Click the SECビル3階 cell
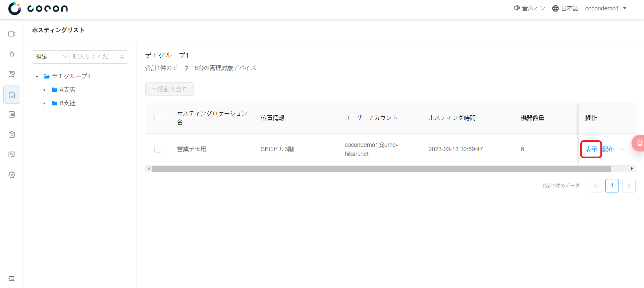The width and height of the screenshot is (644, 288). point(277,149)
